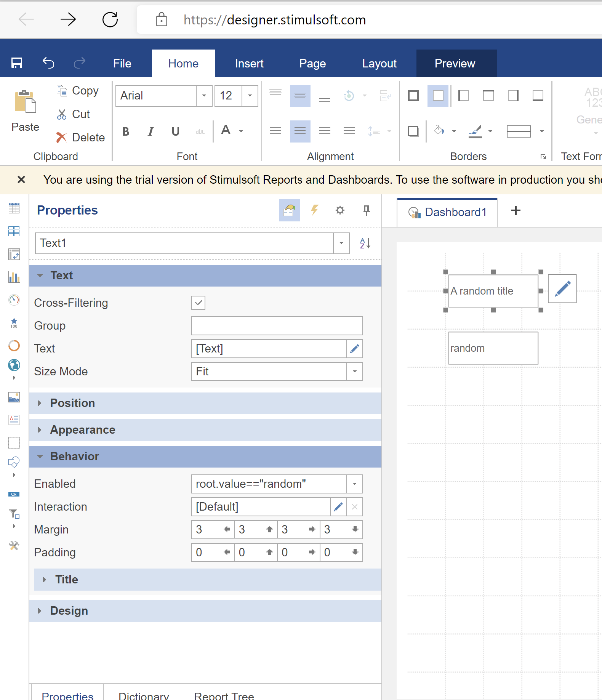Toggle bold font style

point(126,131)
